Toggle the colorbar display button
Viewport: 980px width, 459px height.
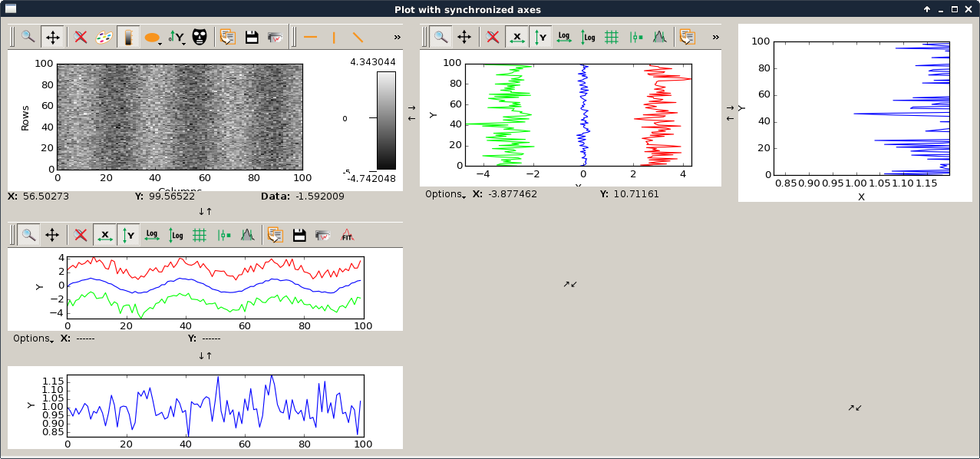click(128, 37)
